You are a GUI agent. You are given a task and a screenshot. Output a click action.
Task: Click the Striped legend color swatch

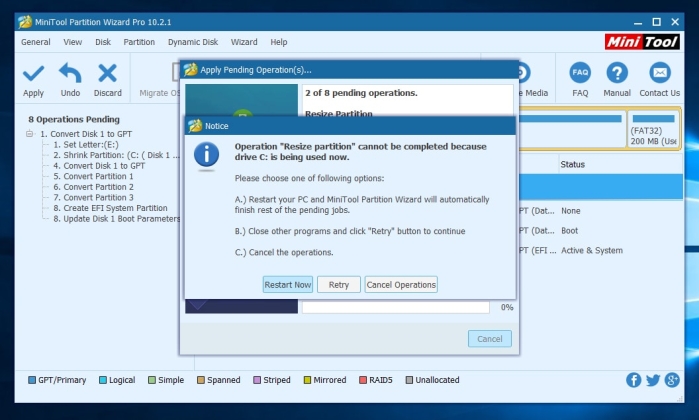click(x=257, y=380)
